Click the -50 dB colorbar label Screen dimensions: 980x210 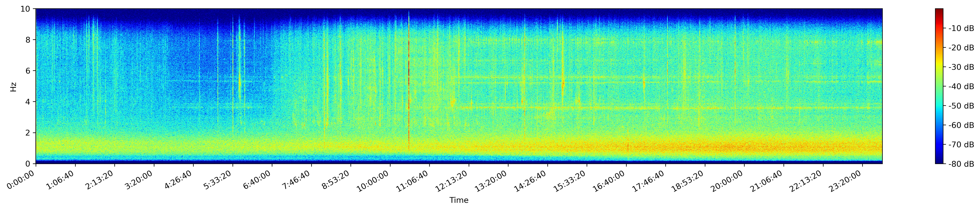961,106
